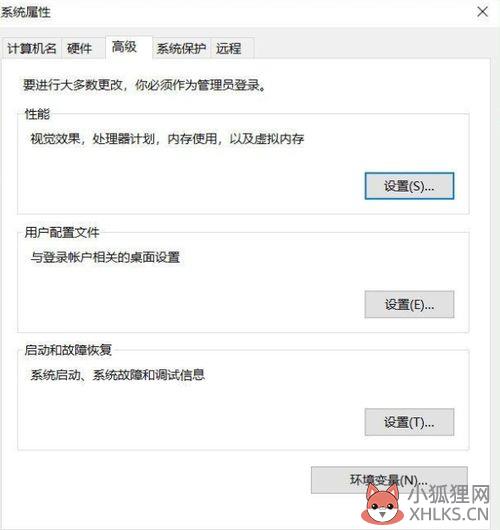Image resolution: width=500 pixels, height=530 pixels.
Task: Switch to the 系统保护 tab
Action: click(181, 49)
